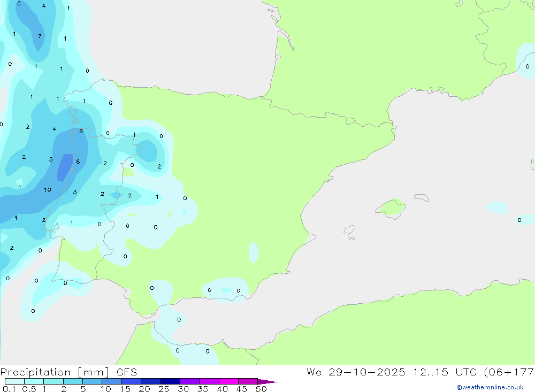Viewport: 535px width, 392px height.
Task: Click the 15–20 mm legend color box
Action: [x=131, y=381]
